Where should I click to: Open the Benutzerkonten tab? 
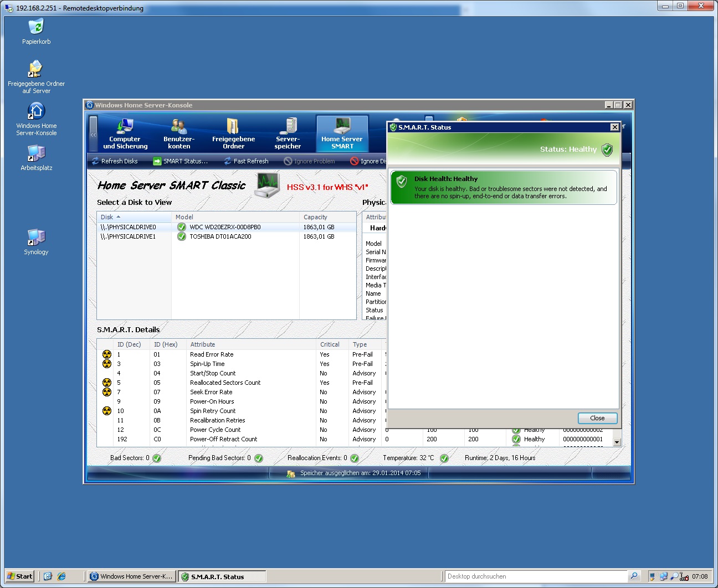point(179,133)
